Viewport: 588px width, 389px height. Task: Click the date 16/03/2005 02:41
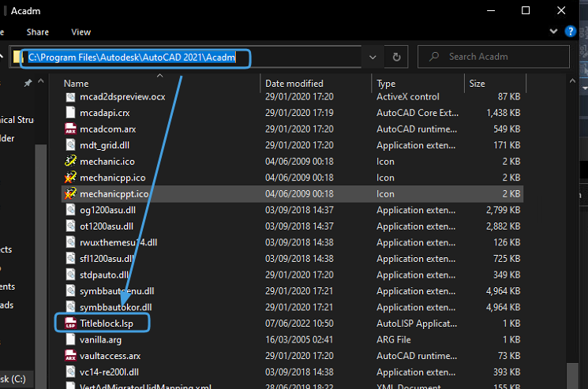pyautogui.click(x=299, y=339)
